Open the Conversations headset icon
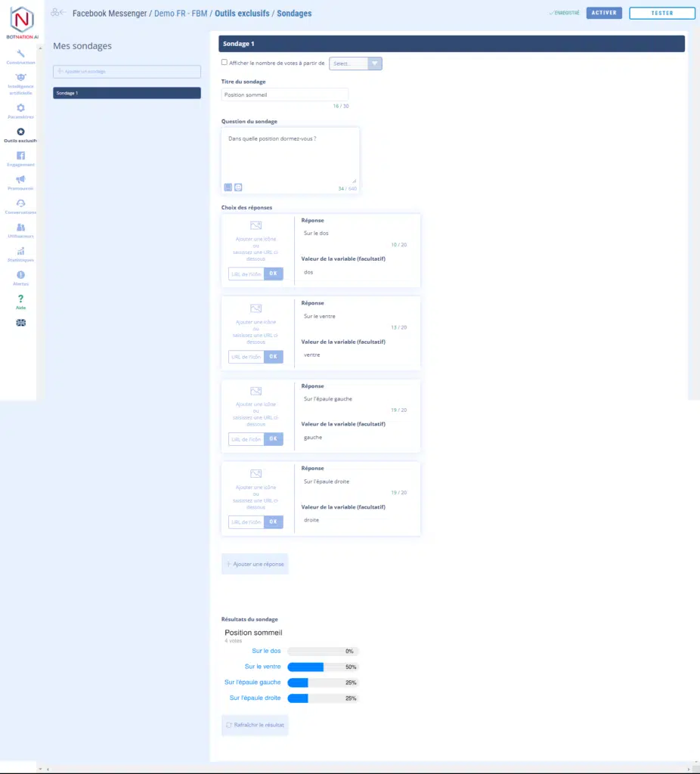This screenshot has width=700, height=774. click(x=20, y=203)
